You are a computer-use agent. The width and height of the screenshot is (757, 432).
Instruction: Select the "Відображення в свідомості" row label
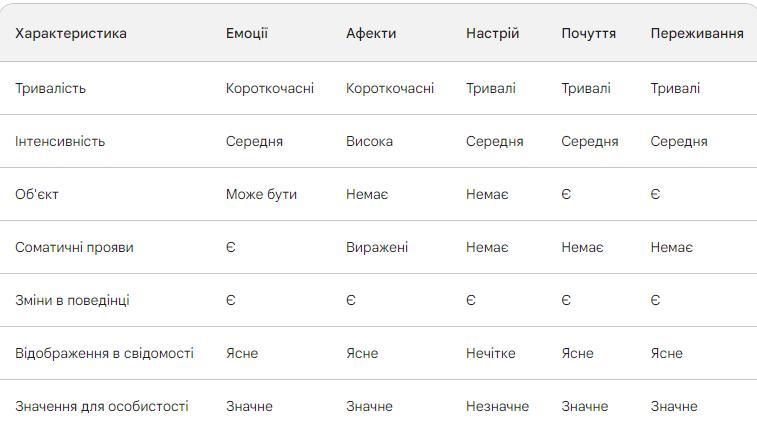click(x=104, y=353)
